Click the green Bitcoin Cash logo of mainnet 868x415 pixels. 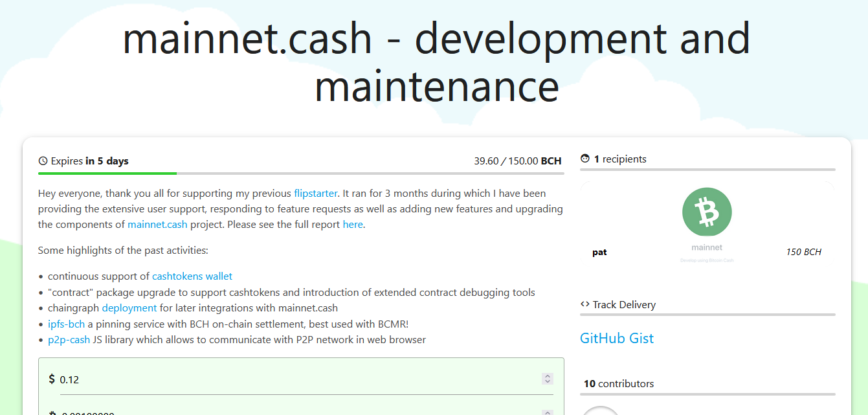point(707,212)
